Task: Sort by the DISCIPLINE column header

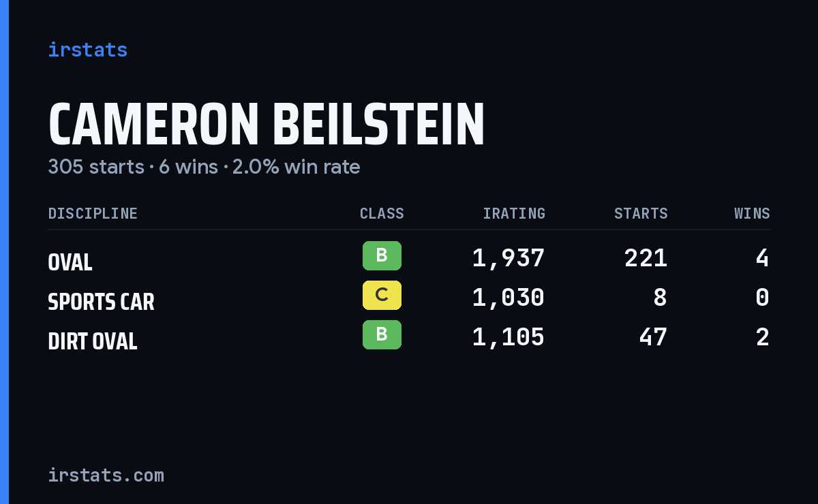Action: point(93,214)
